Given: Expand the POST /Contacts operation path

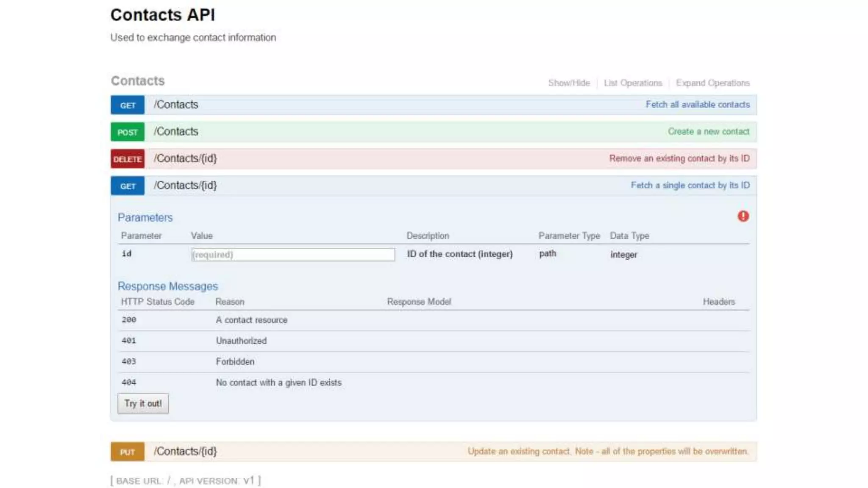Looking at the screenshot, I should pos(176,132).
